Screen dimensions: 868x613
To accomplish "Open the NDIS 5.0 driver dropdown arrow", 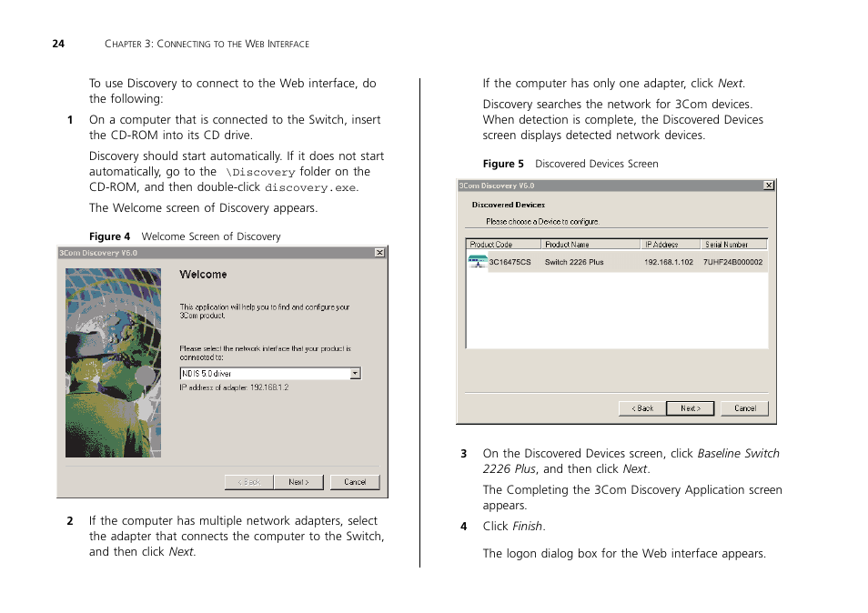I will point(356,374).
